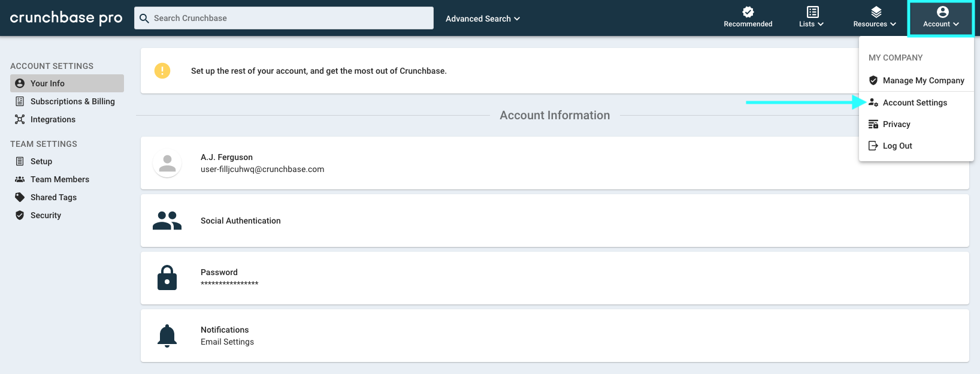This screenshot has width=980, height=374.
Task: Click the Setup list icon
Action: pyautogui.click(x=20, y=161)
